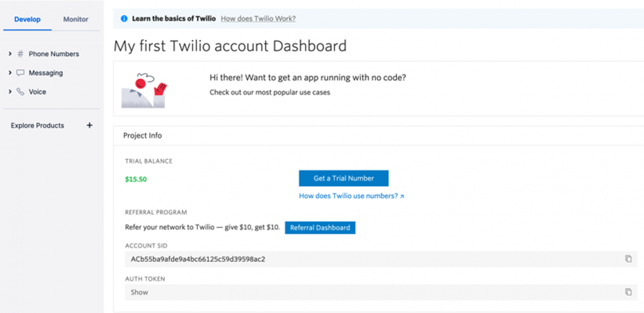Screen dimensions: 644x313
Task: Click the Learn the basics of Twilio text
Action: click(174, 18)
